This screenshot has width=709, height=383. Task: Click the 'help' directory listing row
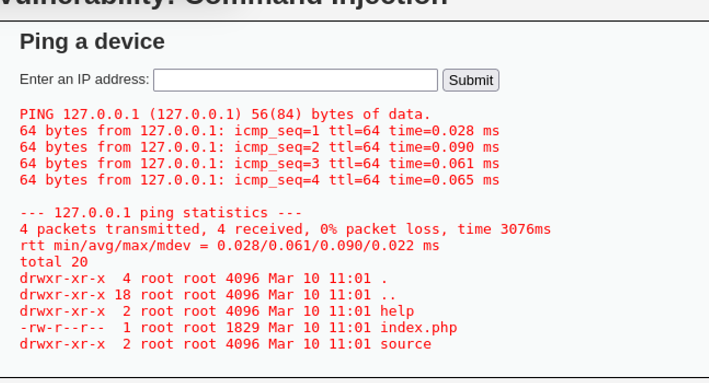[217, 311]
